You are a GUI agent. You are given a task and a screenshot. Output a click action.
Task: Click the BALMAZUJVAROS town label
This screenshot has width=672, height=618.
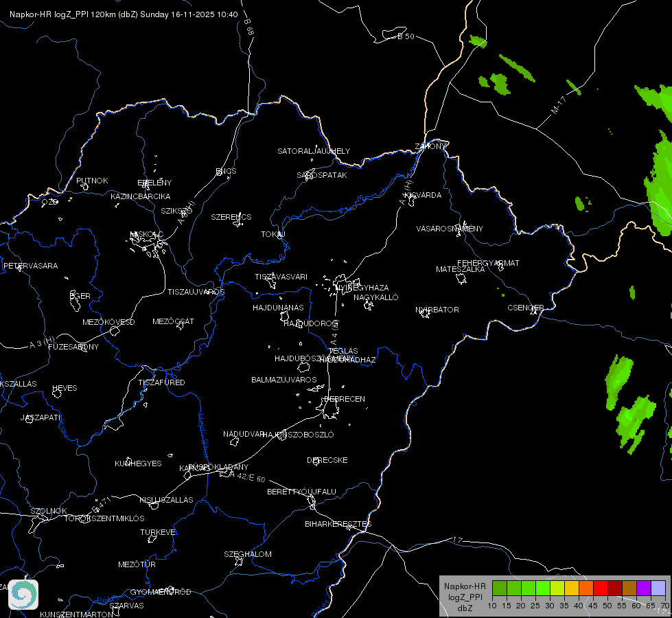pos(283,380)
